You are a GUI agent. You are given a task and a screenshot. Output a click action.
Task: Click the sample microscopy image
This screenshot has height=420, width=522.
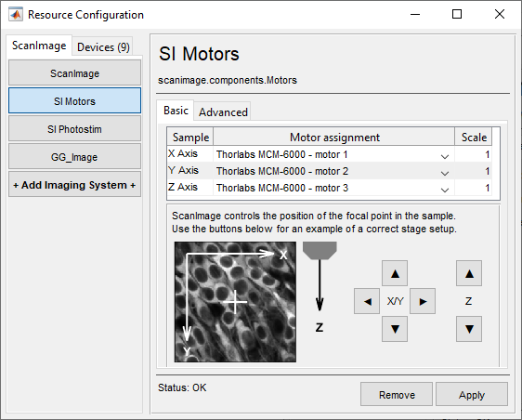pos(235,302)
